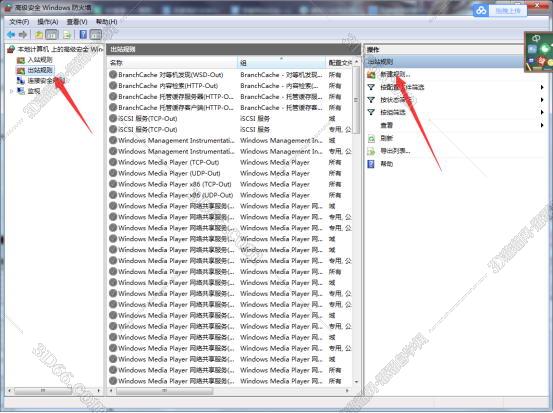Image resolution: width=553 pixels, height=413 pixels.
Task: Click the forward arrow toolbar icon
Action: [x=23, y=35]
